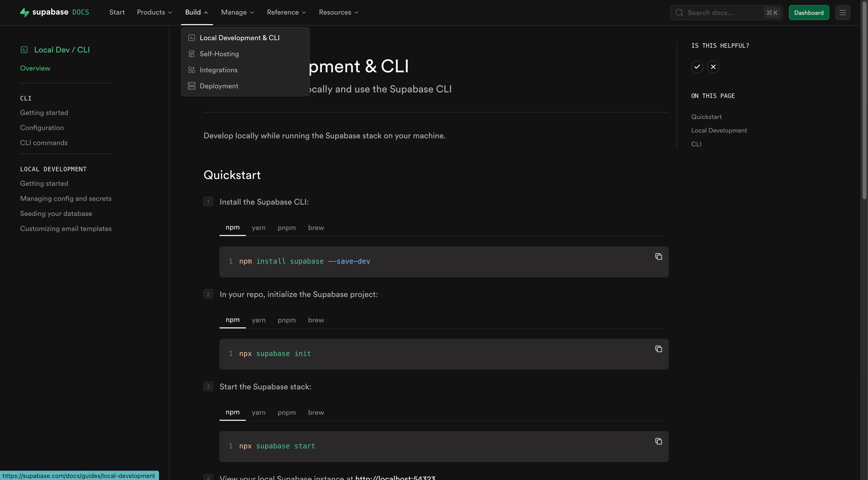Copy the npm install supabase command
The height and width of the screenshot is (480, 868).
pos(659,257)
